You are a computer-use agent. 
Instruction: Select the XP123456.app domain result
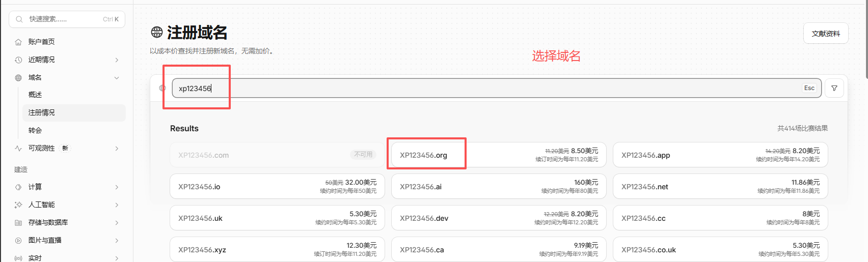720,155
